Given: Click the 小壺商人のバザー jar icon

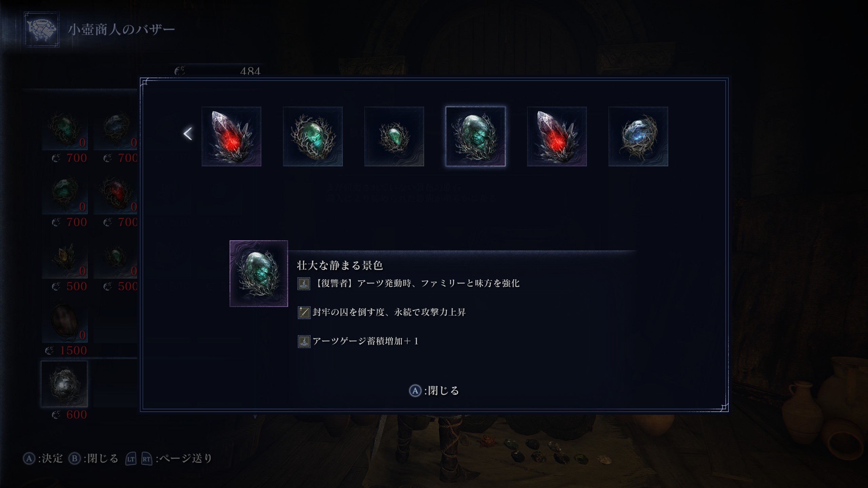Looking at the screenshot, I should (x=42, y=29).
